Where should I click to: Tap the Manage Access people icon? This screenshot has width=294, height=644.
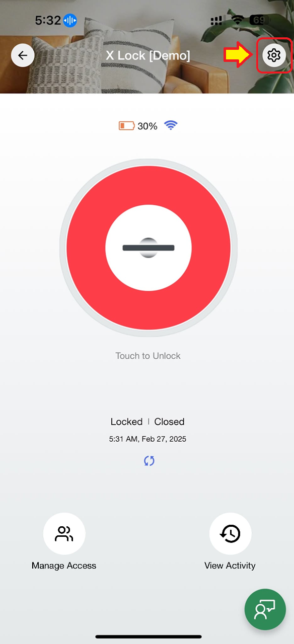[x=64, y=533]
